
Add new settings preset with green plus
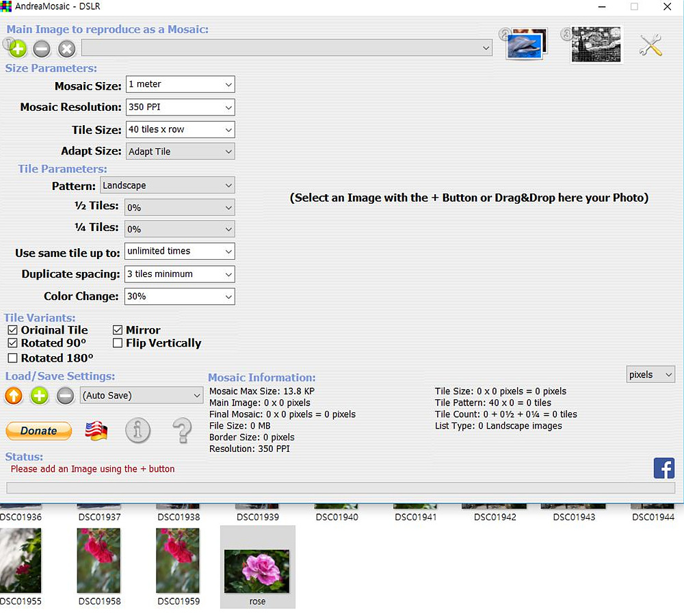coord(39,396)
